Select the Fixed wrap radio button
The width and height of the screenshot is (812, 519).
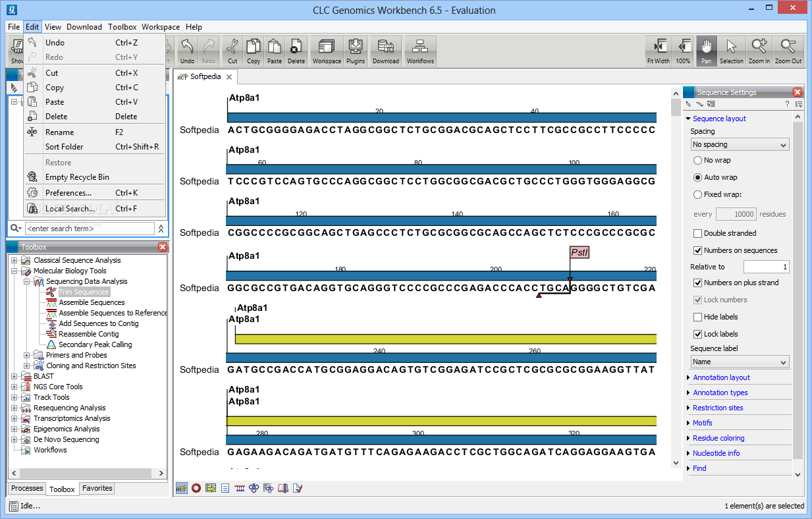click(697, 194)
